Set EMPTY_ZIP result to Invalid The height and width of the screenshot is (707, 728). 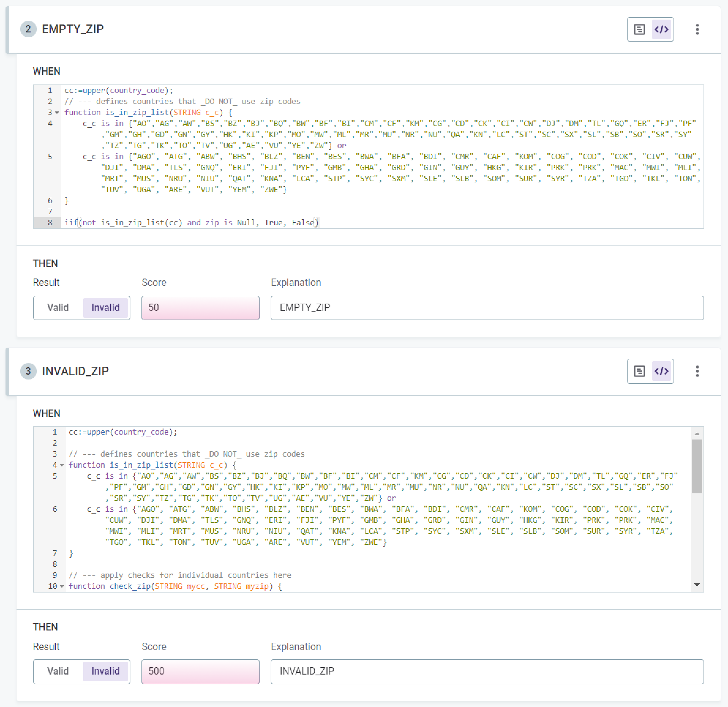(x=106, y=308)
